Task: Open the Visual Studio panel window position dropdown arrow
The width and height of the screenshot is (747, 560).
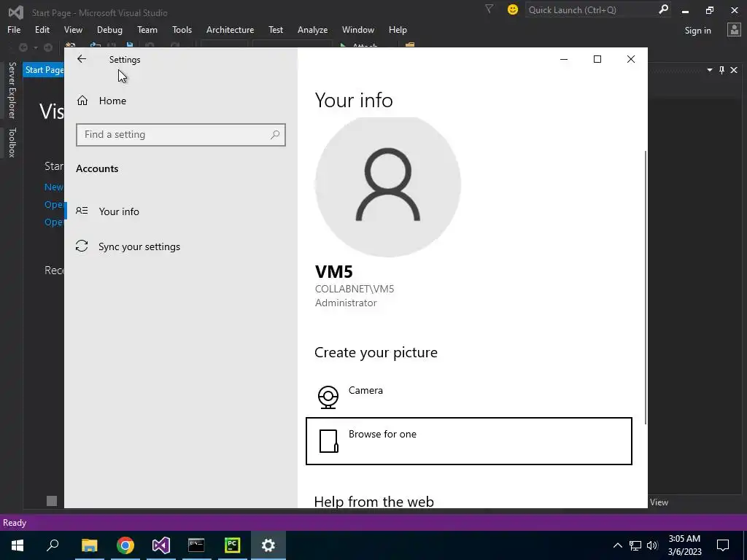Action: pos(709,70)
